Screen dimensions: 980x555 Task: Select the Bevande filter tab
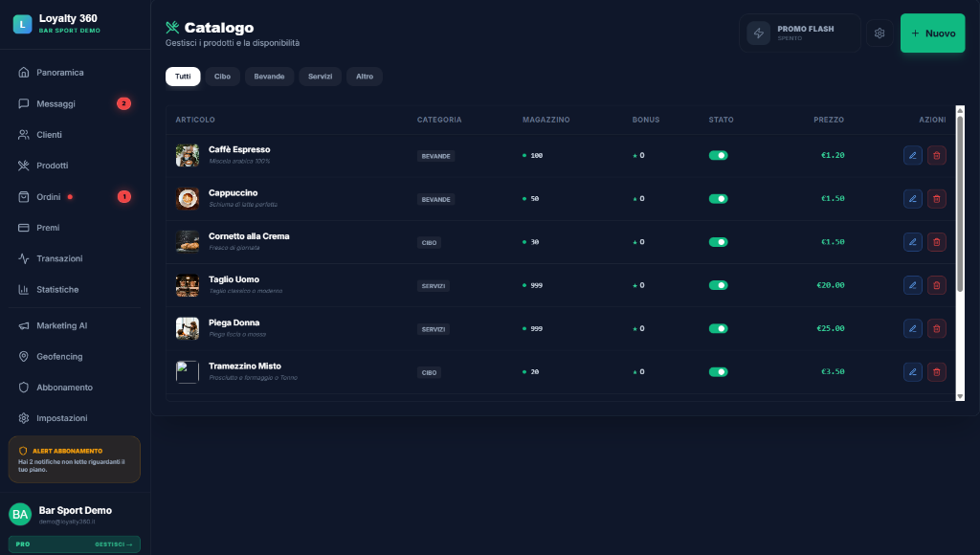[x=269, y=77]
